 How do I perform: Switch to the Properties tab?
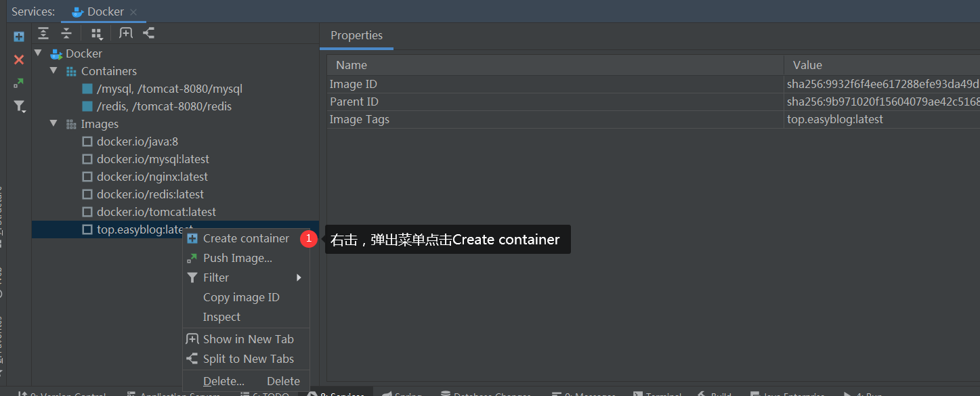click(x=356, y=36)
